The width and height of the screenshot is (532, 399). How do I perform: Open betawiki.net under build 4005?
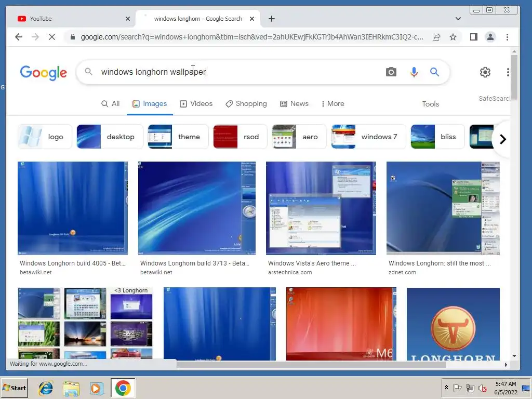click(x=36, y=272)
